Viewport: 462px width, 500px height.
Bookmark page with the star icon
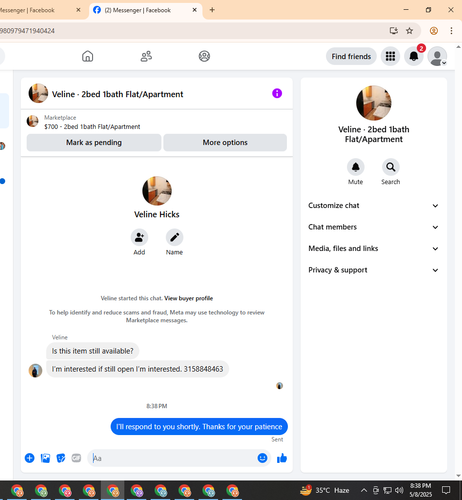tap(409, 31)
